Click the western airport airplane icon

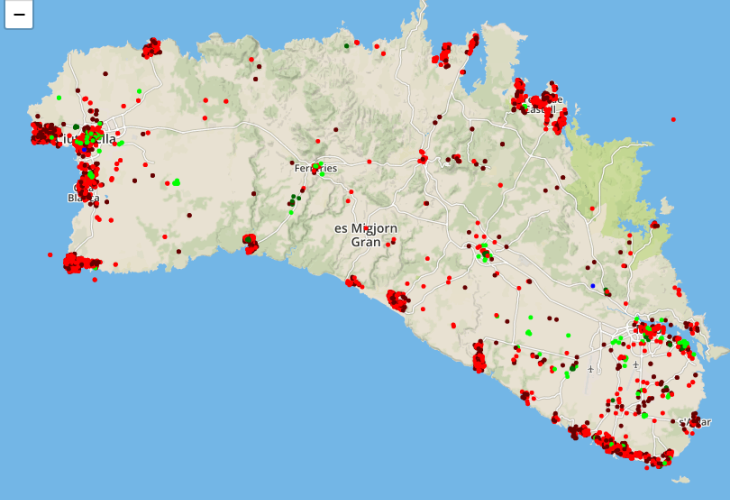point(590,368)
